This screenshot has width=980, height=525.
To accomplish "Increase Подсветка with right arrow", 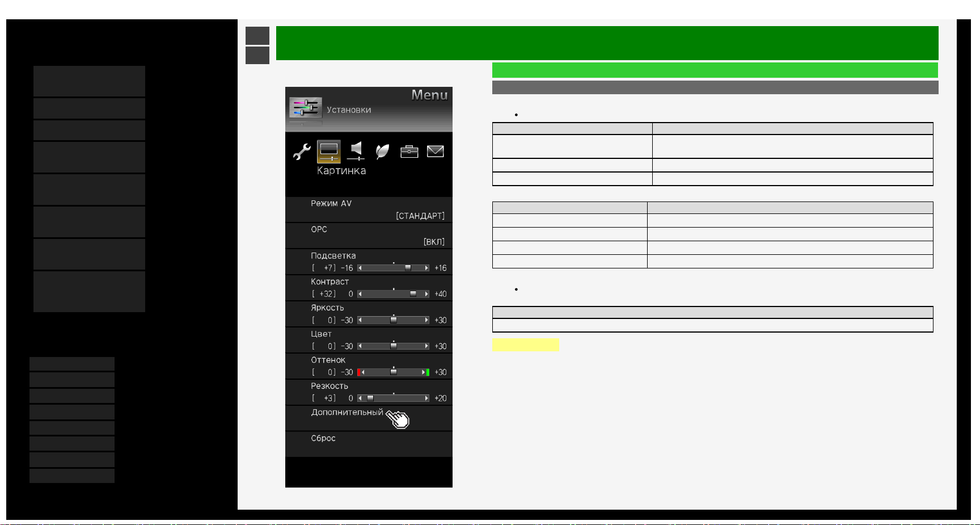I will [426, 268].
